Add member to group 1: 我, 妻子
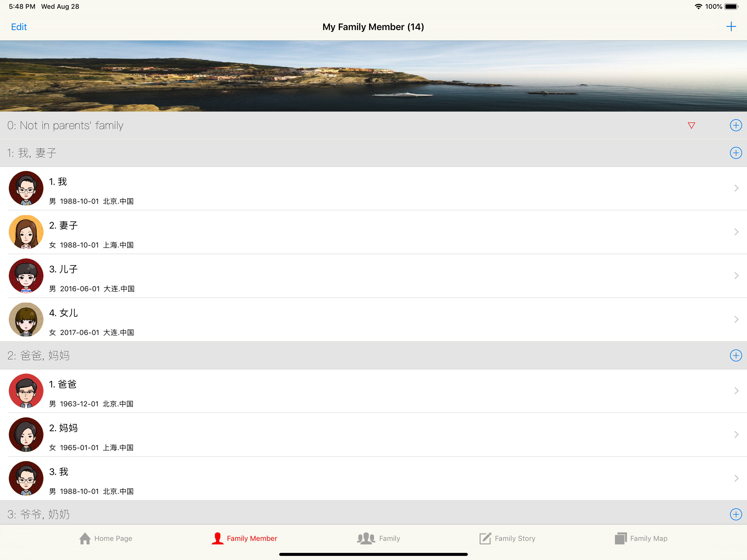Screen dimensions: 747x560 [736, 153]
